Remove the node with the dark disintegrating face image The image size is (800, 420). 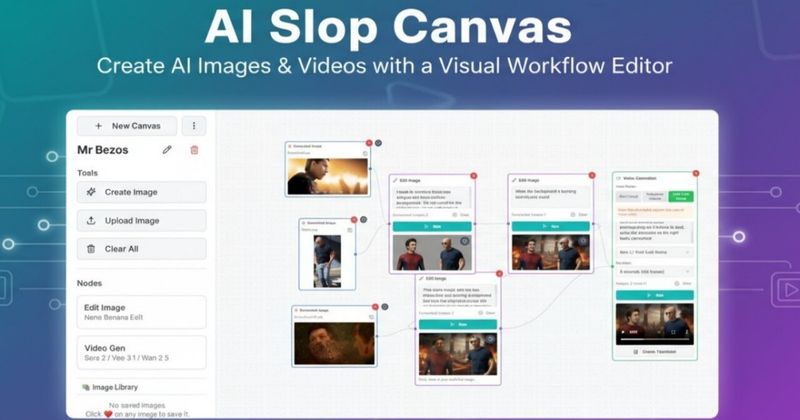375,307
